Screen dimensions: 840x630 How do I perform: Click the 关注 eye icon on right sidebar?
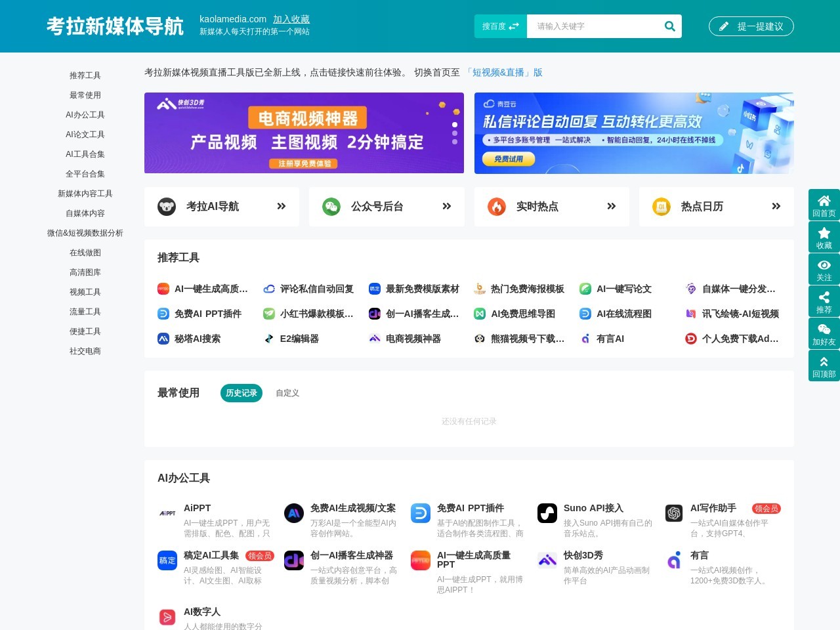coord(824,264)
